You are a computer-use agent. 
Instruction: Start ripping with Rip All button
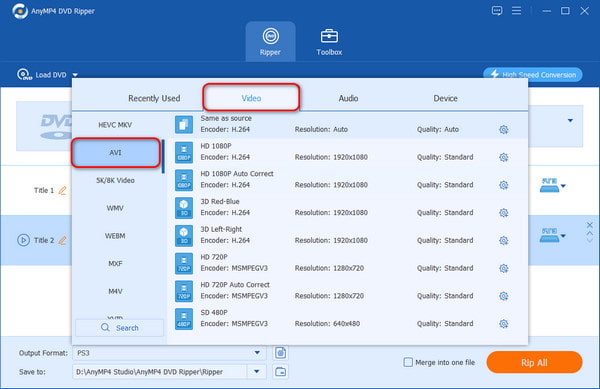pos(534,362)
